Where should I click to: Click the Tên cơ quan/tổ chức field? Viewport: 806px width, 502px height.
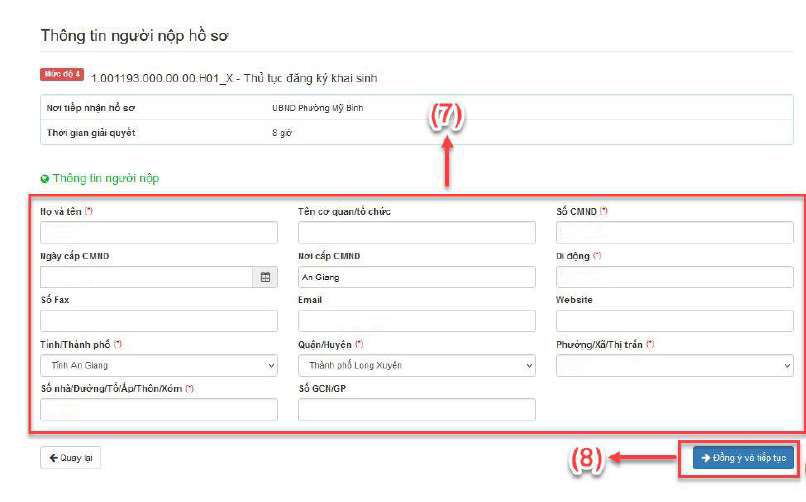(x=416, y=233)
